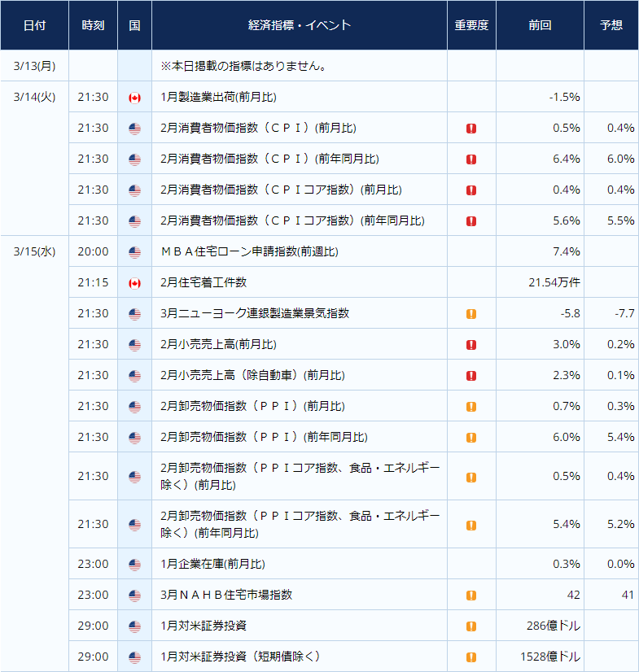Click US flag in the 1月対米証券投資 row

pyautogui.click(x=134, y=626)
